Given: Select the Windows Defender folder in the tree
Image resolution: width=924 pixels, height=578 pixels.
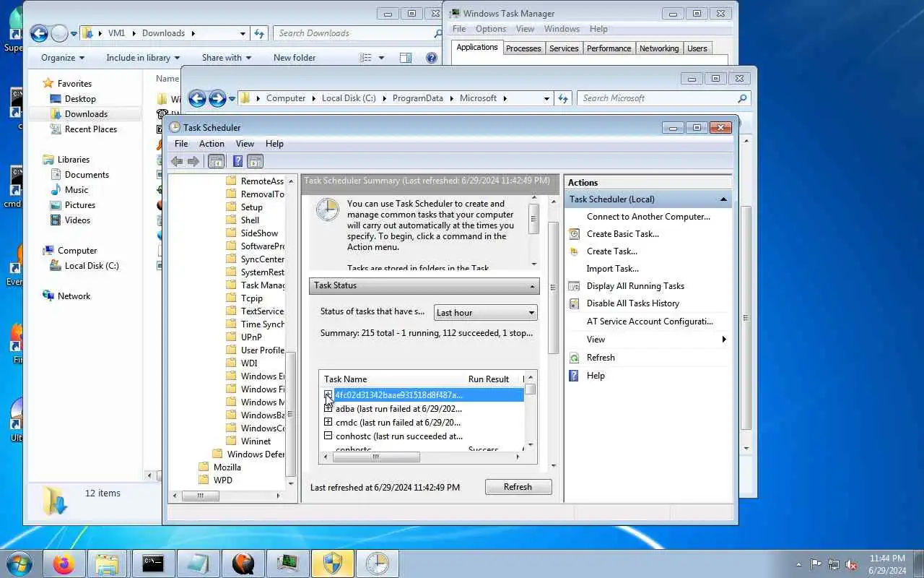Looking at the screenshot, I should point(256,454).
